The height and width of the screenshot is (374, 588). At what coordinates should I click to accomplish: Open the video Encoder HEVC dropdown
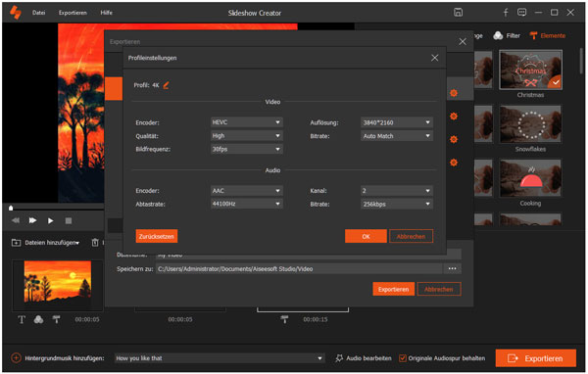click(246, 122)
